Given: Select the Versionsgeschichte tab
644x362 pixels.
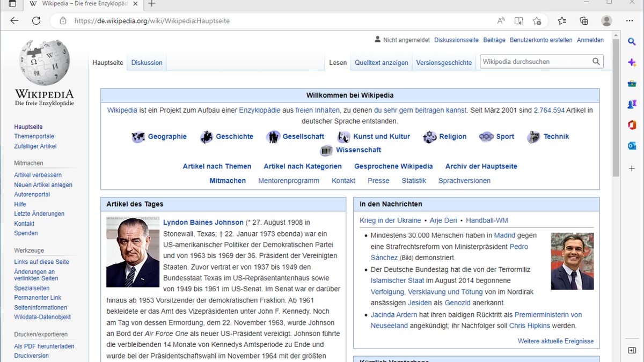Looking at the screenshot, I should point(444,63).
